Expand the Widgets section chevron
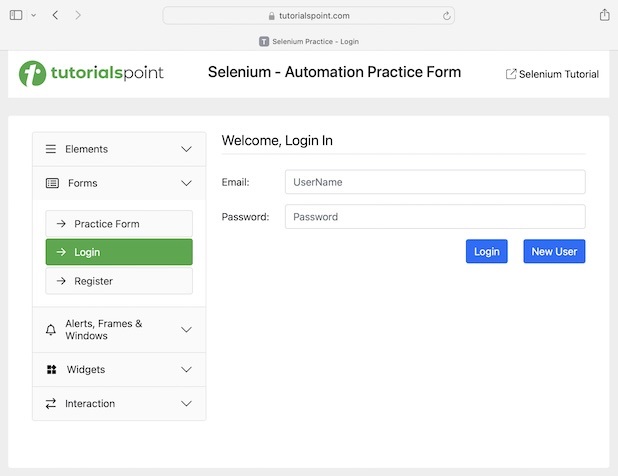Viewport: 618px width, 476px height. pos(186,370)
